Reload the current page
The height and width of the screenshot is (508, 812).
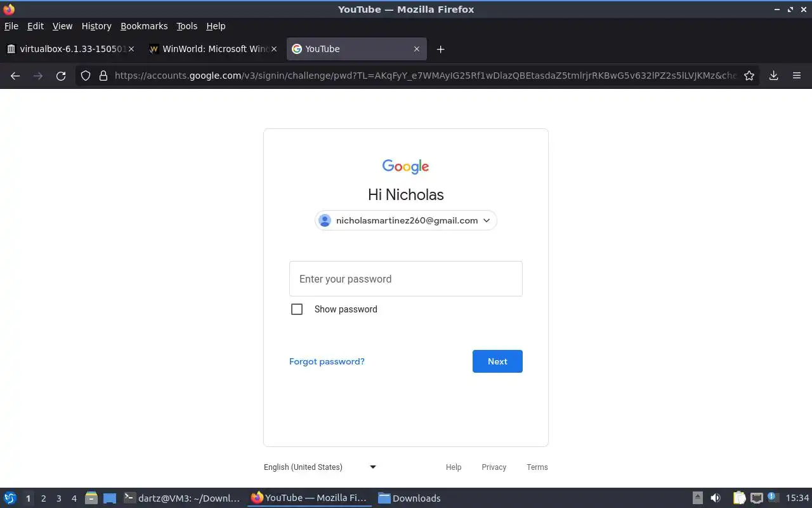[61, 76]
